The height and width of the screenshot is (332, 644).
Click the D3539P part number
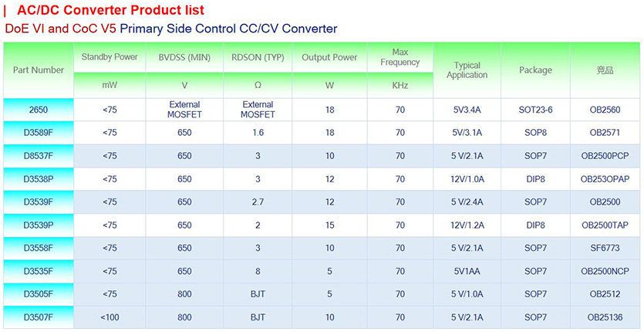(x=38, y=225)
